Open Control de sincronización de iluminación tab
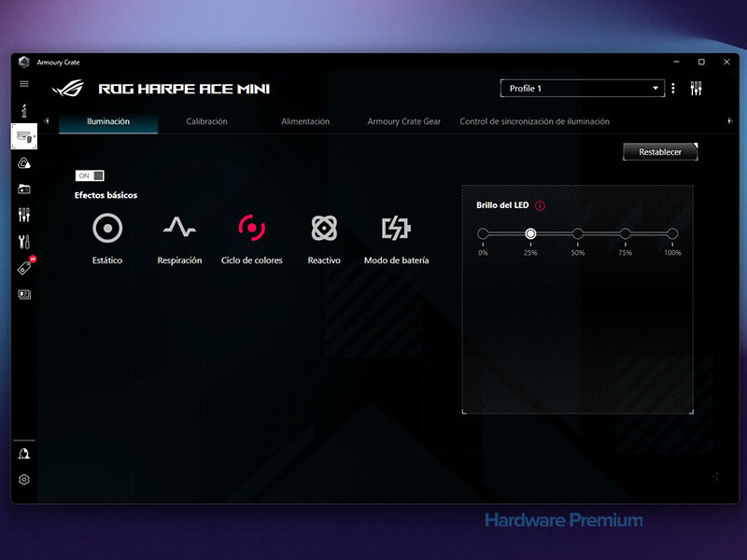Viewport: 747px width, 560px height. (534, 122)
